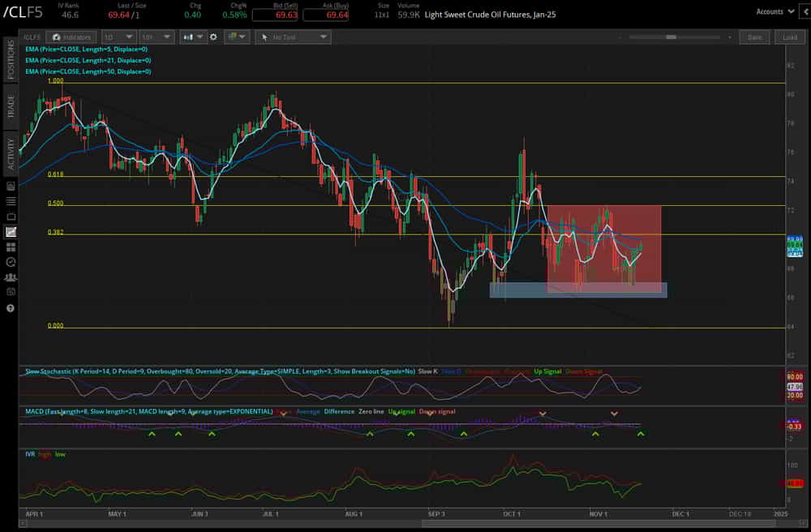
Task: Click the Load button
Action: tap(788, 36)
